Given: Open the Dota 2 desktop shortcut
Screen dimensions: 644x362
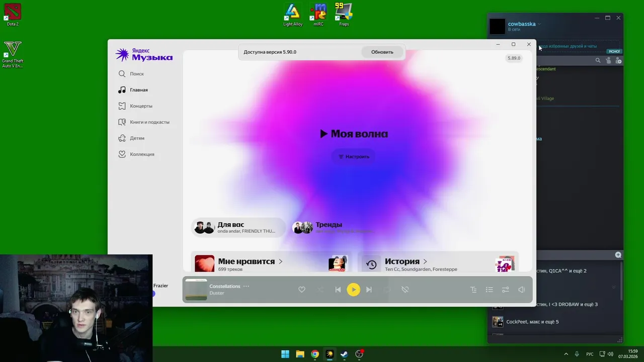Looking at the screenshot, I should 13,15.
